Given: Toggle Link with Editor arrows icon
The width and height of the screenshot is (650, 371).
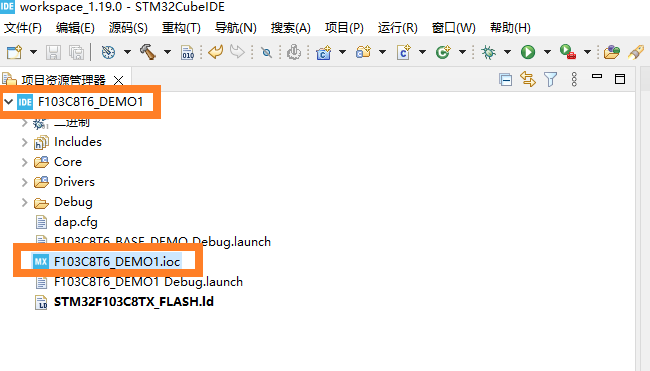Looking at the screenshot, I should (x=528, y=79).
